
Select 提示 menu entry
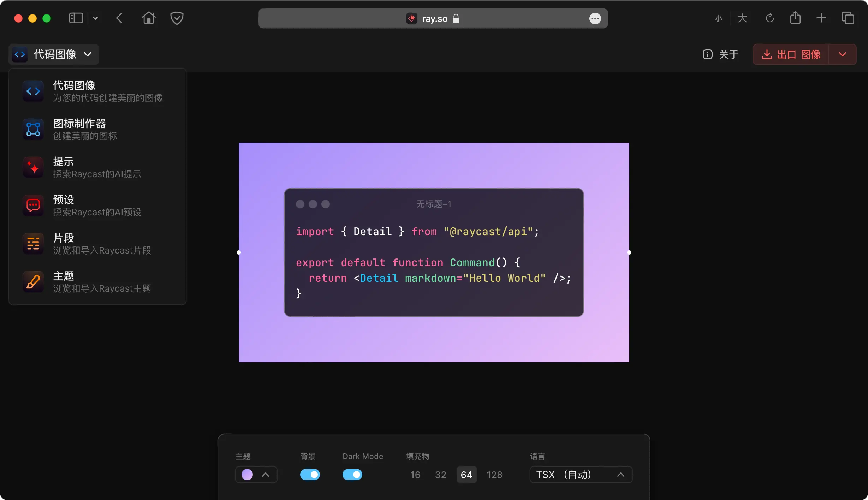(x=97, y=167)
